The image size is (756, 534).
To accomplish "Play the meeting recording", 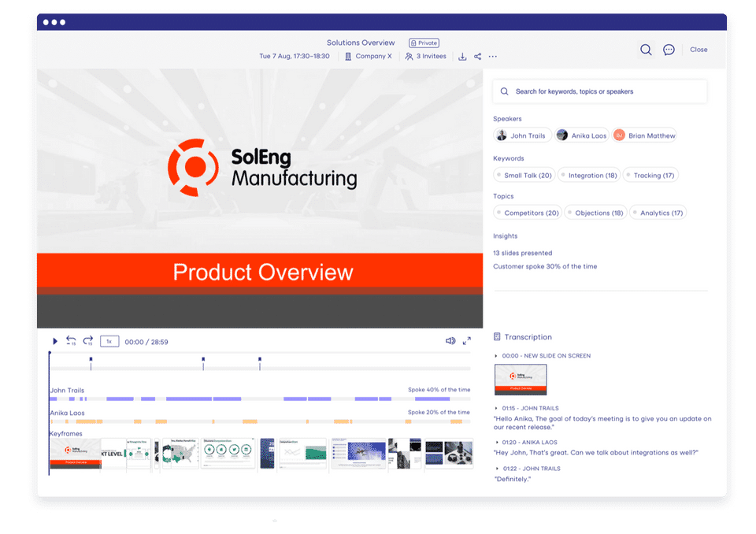I will pos(55,341).
